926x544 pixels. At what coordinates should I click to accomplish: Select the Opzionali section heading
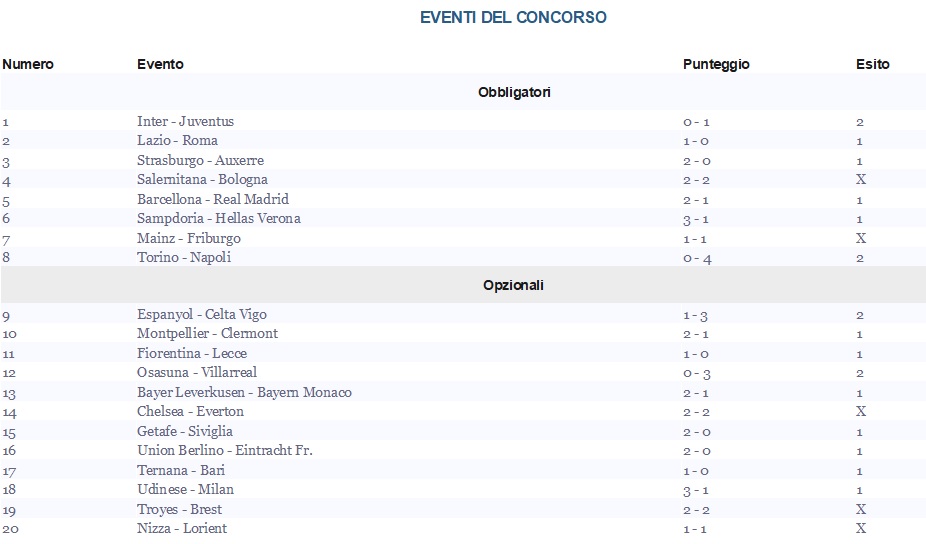tap(513, 285)
